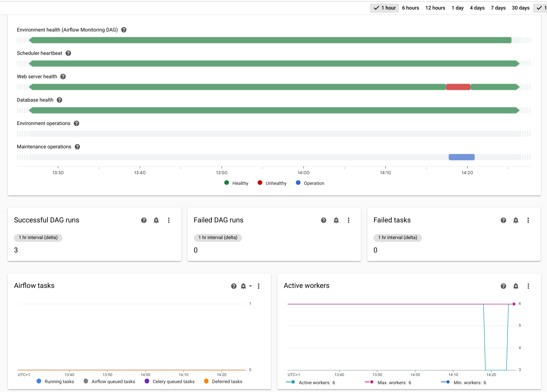The image size is (547, 392).
Task: Open more options for Failed DAG runs
Action: click(349, 220)
